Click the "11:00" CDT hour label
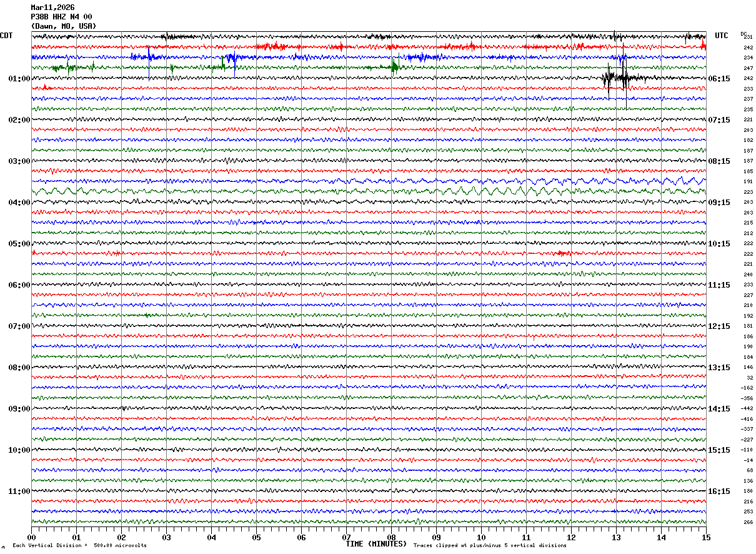Screen dimensions: 756x554 (x=19, y=491)
